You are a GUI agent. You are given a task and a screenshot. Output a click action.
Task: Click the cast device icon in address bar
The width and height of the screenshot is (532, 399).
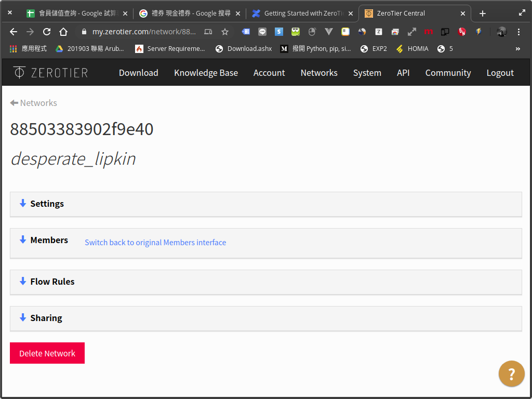[208, 32]
